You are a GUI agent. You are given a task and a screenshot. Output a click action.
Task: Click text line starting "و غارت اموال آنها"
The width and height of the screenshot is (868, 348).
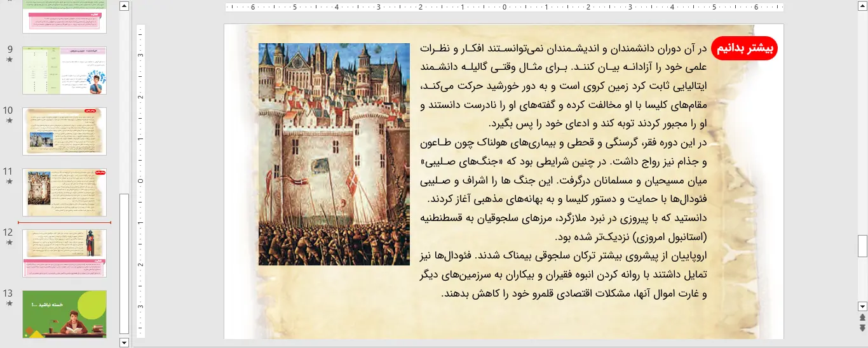574,293
